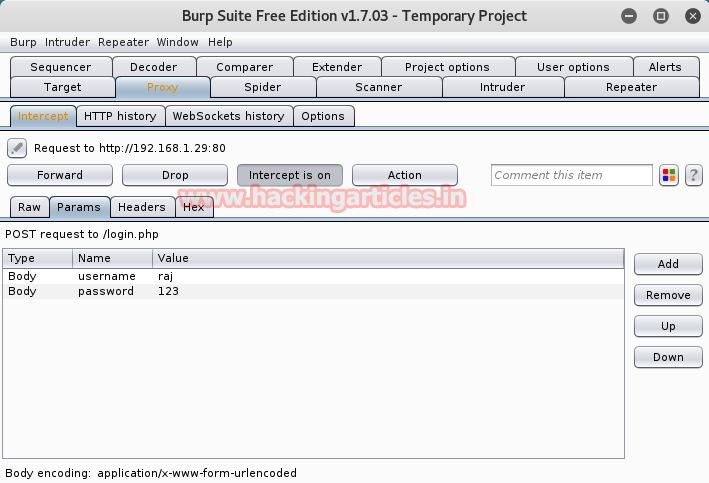The width and height of the screenshot is (709, 483).
Task: Open the Action dropdown button
Action: coord(405,175)
